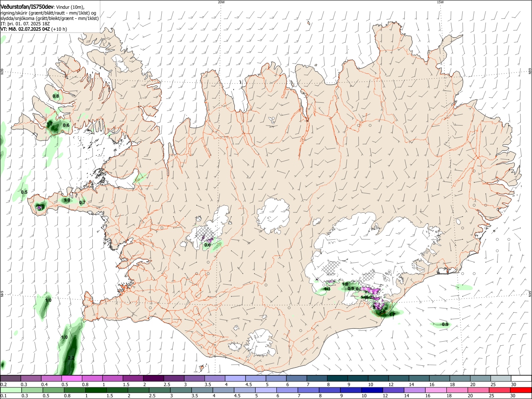Pick lower legend swatch between 0.3 and 0.5

[x=32, y=390]
